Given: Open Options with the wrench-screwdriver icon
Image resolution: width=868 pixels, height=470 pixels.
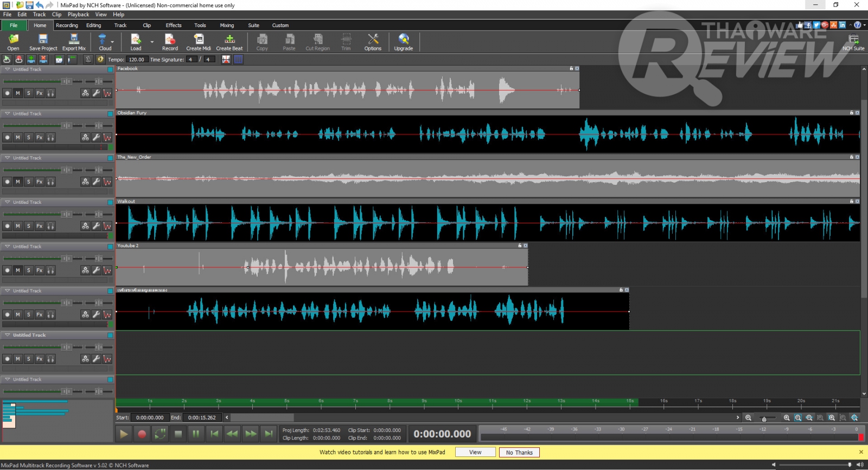Looking at the screenshot, I should tap(373, 41).
